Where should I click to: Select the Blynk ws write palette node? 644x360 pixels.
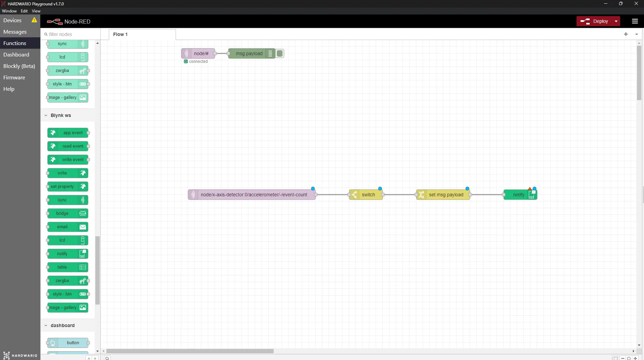pos(68,173)
